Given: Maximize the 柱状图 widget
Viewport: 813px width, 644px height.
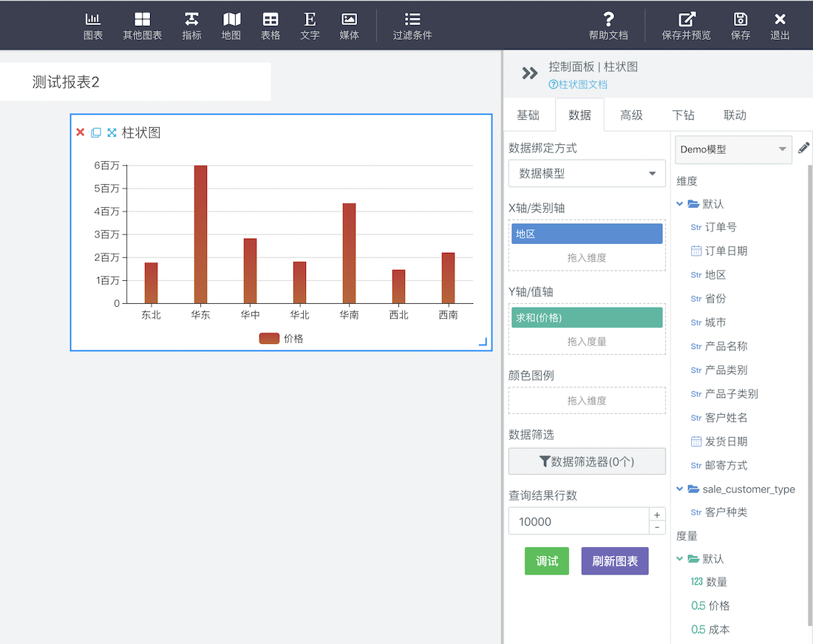Looking at the screenshot, I should pos(112,132).
